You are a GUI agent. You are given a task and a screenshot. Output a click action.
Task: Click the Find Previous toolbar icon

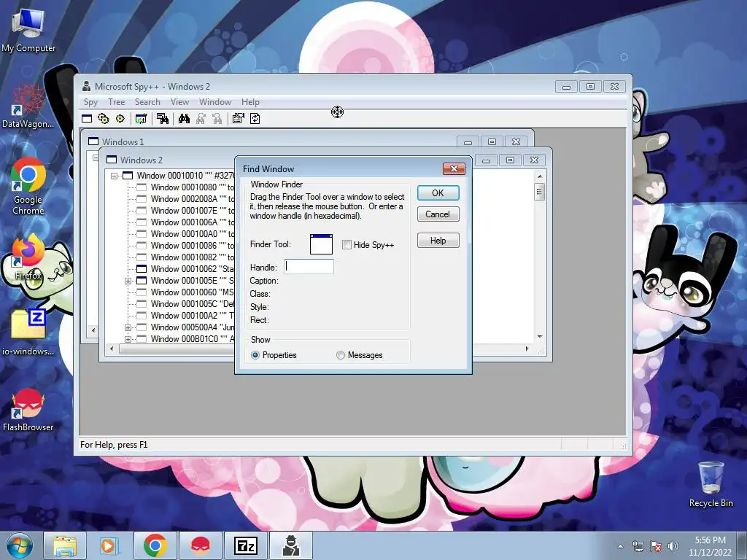pos(217,119)
